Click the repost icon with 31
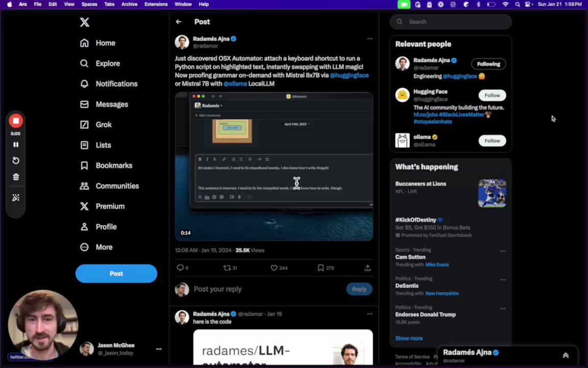 tap(230, 268)
